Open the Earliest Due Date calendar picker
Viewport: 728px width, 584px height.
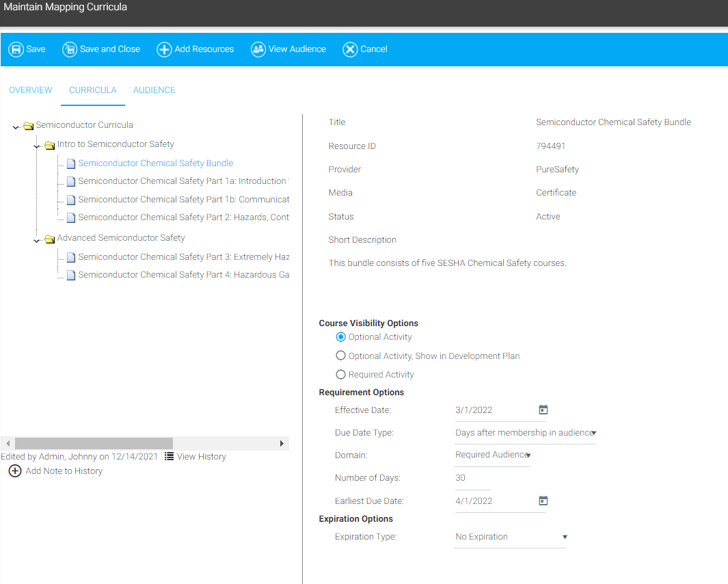tap(543, 501)
